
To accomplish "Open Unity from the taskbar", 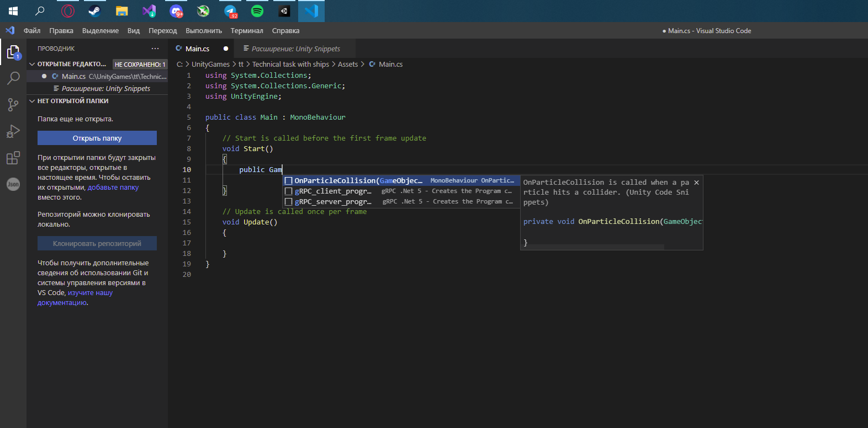I will (x=284, y=11).
